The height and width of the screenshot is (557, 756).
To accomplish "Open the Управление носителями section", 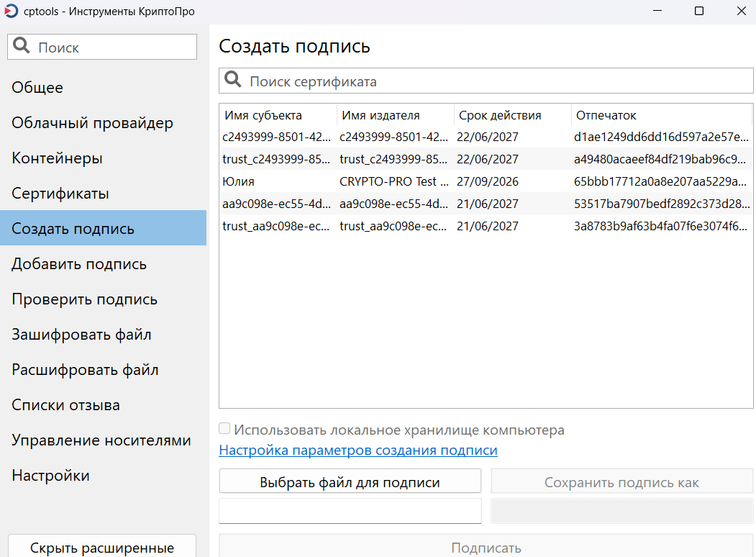I will (103, 440).
